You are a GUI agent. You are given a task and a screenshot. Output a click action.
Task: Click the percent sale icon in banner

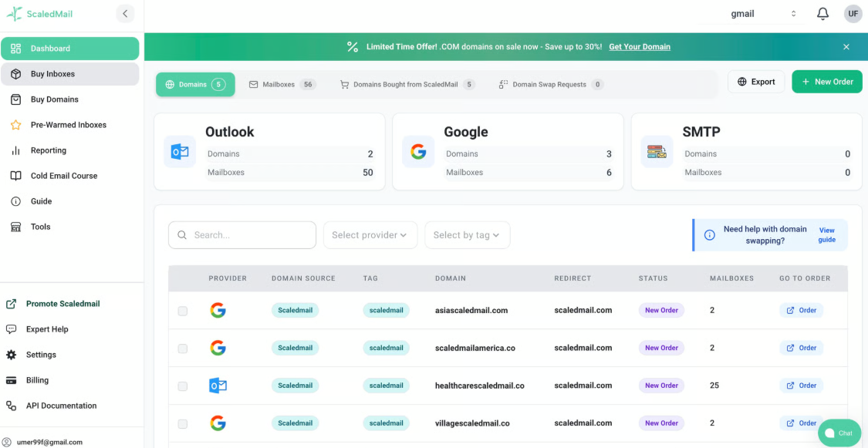pyautogui.click(x=353, y=47)
